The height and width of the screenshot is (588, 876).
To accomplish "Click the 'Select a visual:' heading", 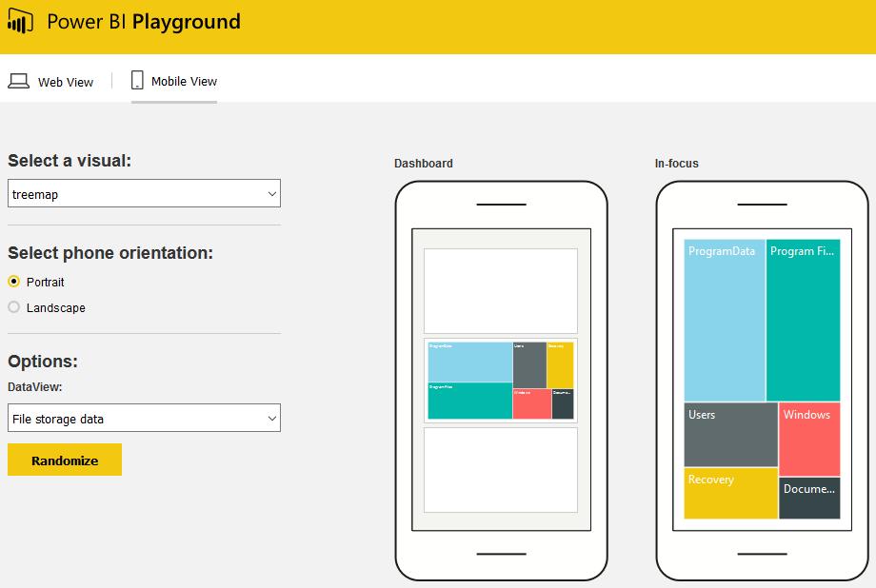I will 70,161.
